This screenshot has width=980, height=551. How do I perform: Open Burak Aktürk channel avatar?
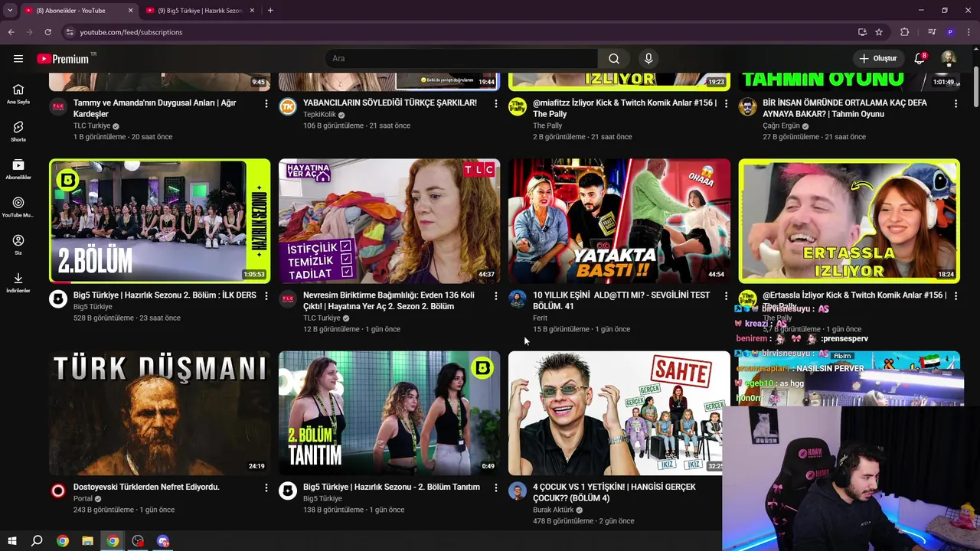tap(518, 491)
